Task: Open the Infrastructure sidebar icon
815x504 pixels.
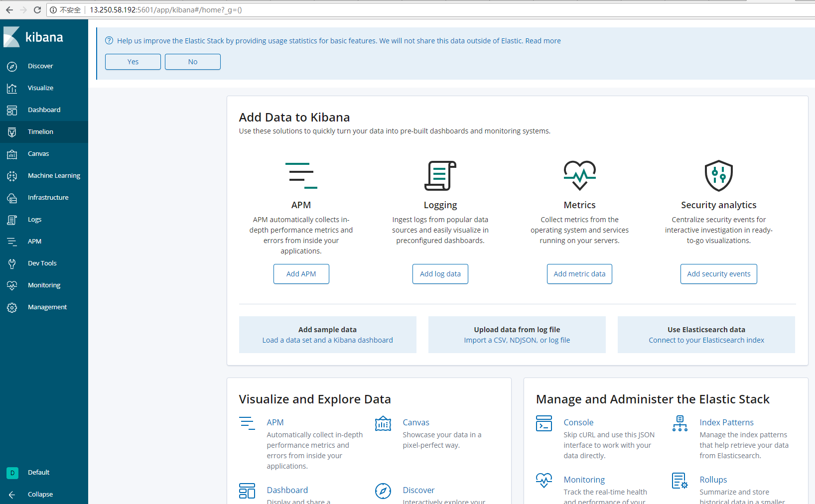Action: click(12, 198)
